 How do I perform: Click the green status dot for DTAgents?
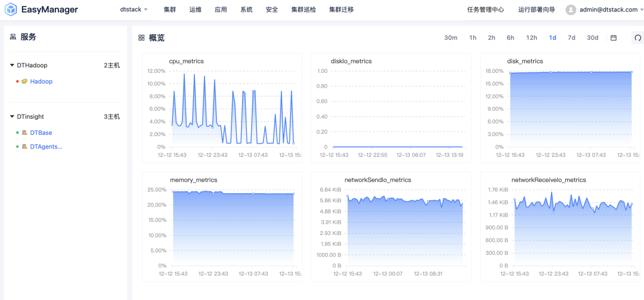[x=17, y=146]
